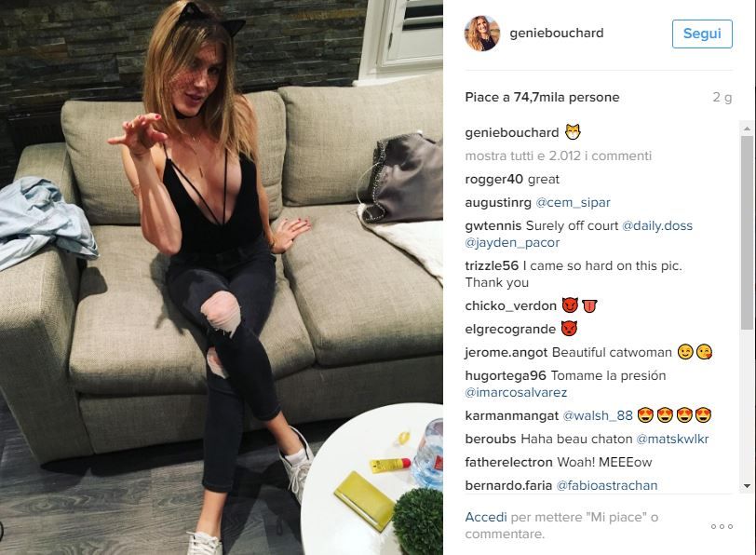756x555 pixels.
Task: Open the @walsh_88 mention
Action: [x=598, y=415]
